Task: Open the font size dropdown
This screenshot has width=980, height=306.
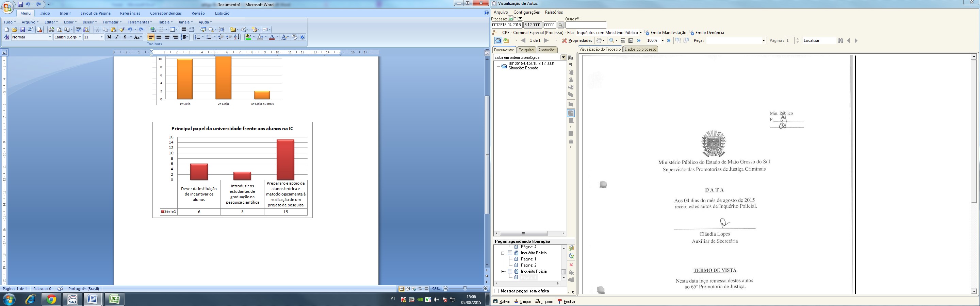Action: click(101, 37)
